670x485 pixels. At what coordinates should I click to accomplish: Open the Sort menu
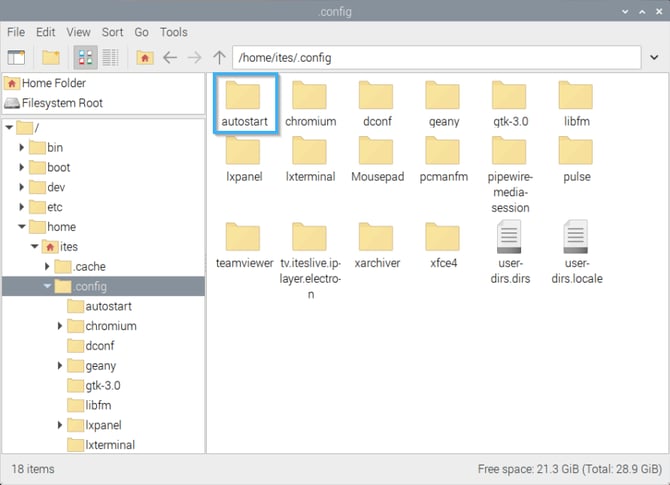click(x=111, y=32)
